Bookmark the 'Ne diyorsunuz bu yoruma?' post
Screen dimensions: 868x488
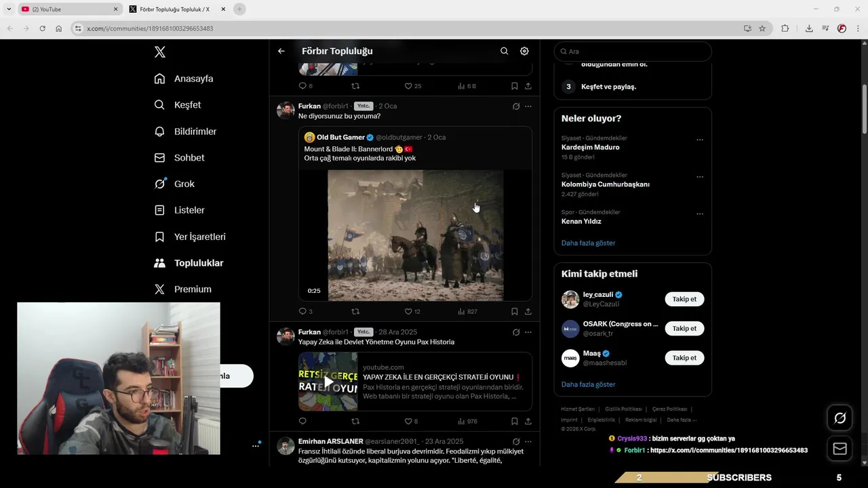pyautogui.click(x=515, y=312)
